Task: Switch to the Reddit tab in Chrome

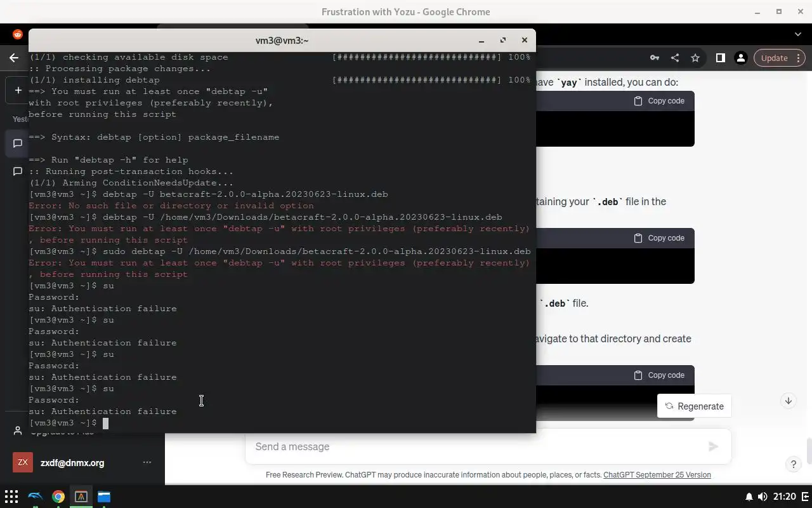Action: pos(18,34)
